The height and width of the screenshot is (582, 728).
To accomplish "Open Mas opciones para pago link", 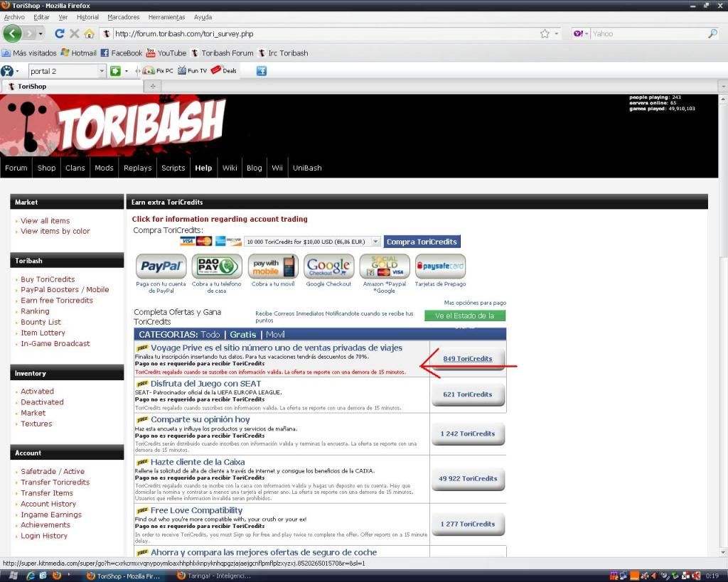I will (x=475, y=303).
